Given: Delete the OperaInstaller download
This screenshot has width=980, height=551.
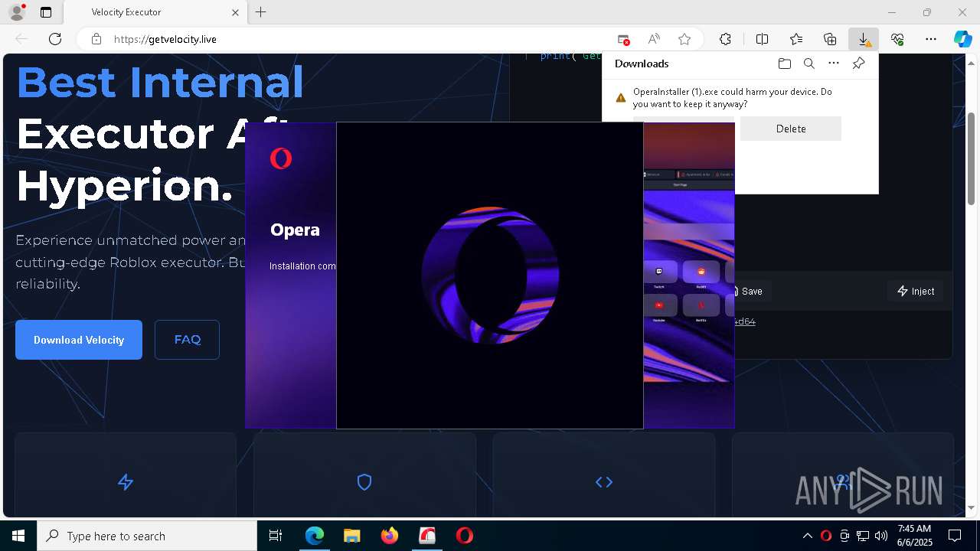Looking at the screenshot, I should (x=791, y=129).
